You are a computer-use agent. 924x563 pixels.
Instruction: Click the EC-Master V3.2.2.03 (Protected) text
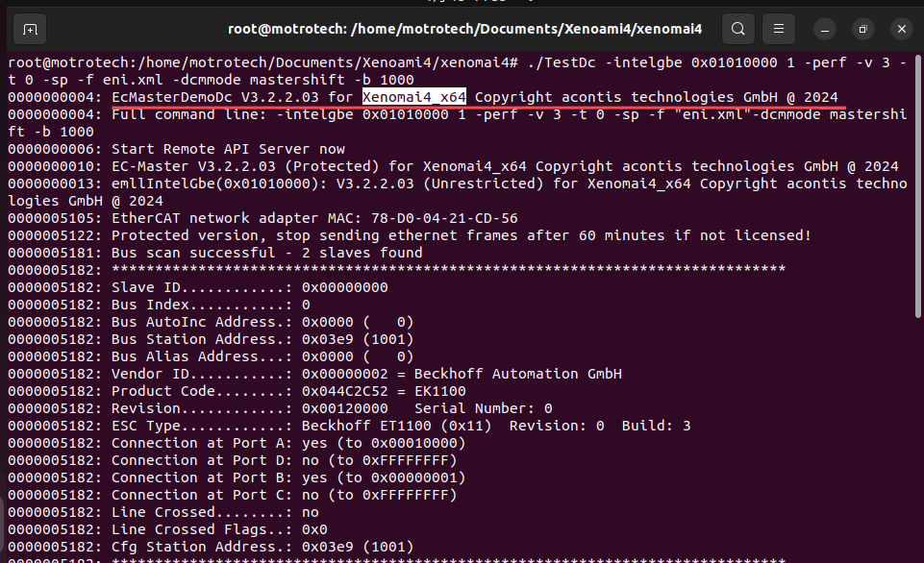[x=245, y=166]
